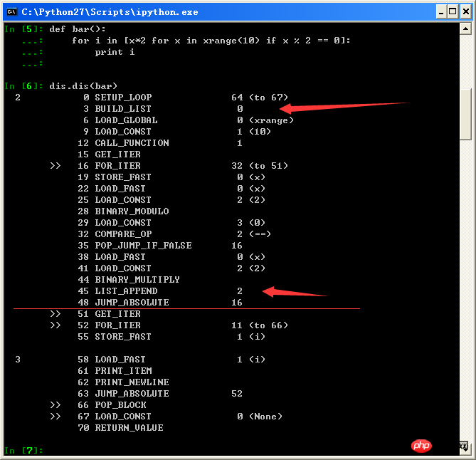Click the STORE_FAST at offset 19
The image size is (476, 460).
pyautogui.click(x=123, y=177)
